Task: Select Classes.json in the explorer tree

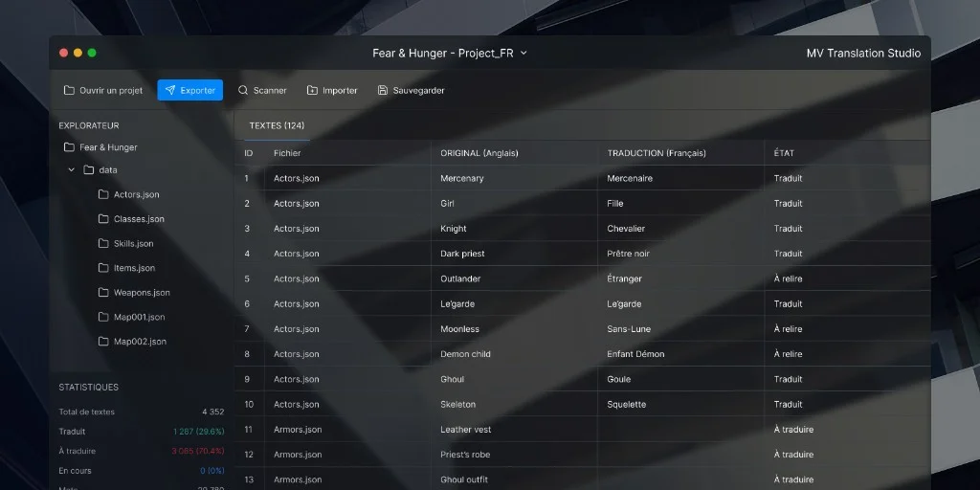Action: pyautogui.click(x=139, y=219)
